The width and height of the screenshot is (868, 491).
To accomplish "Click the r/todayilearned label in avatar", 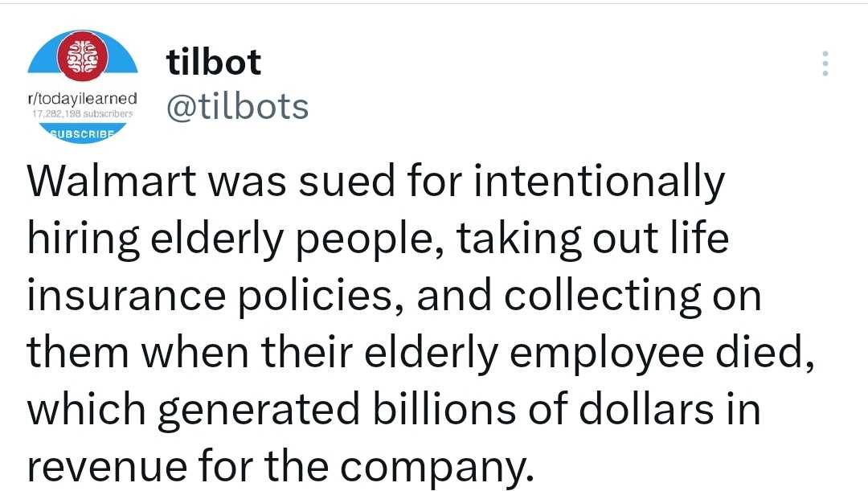I will click(x=82, y=98).
